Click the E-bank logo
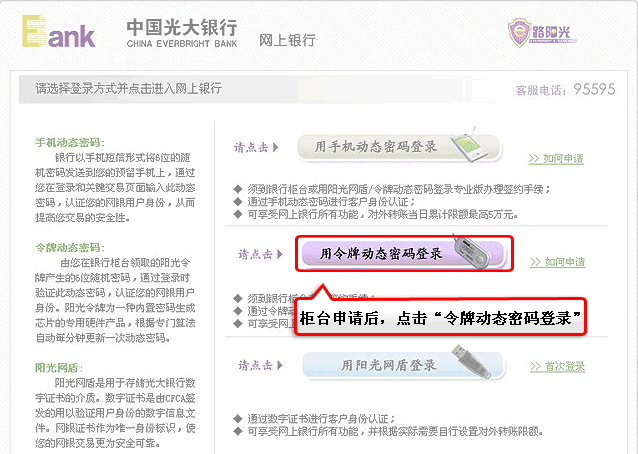The image size is (638, 454). pos(59,32)
